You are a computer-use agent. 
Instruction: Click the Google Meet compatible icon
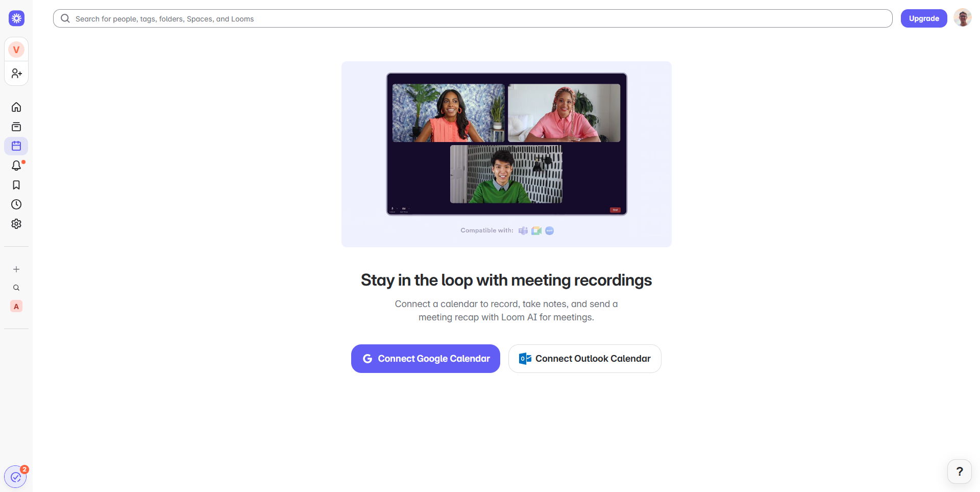536,231
